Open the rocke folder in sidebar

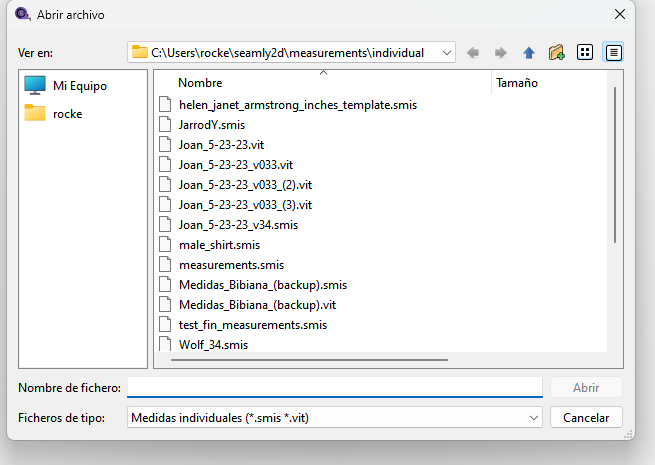click(x=67, y=113)
